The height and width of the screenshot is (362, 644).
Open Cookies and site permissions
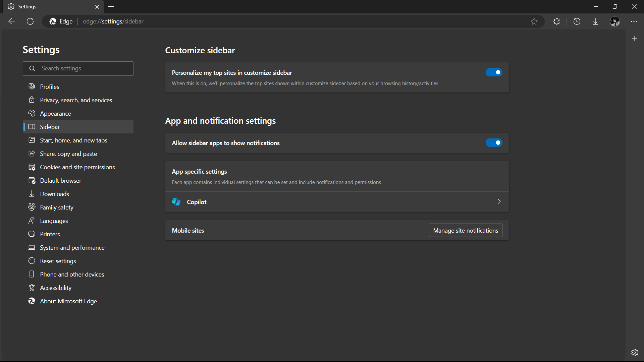coord(78,167)
